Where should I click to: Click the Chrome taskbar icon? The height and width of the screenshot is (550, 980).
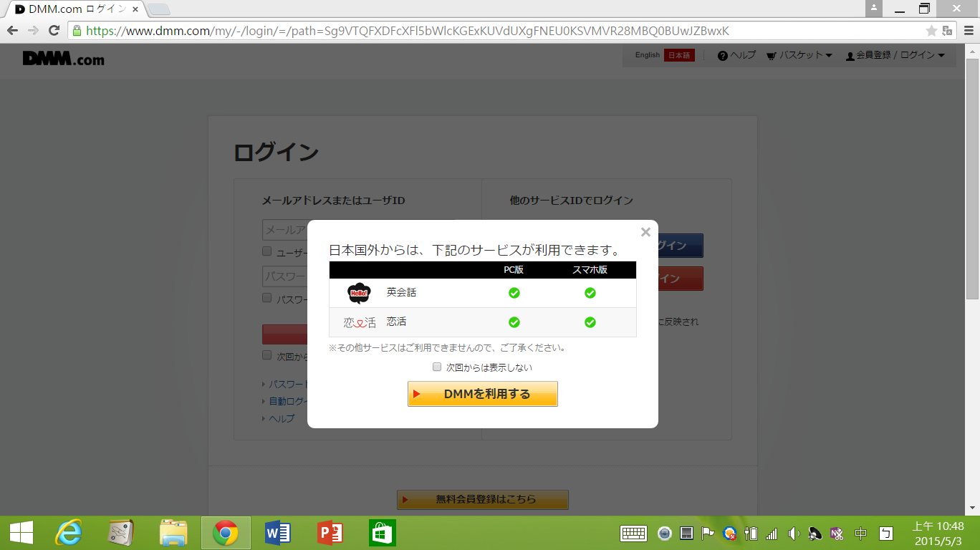pos(226,533)
